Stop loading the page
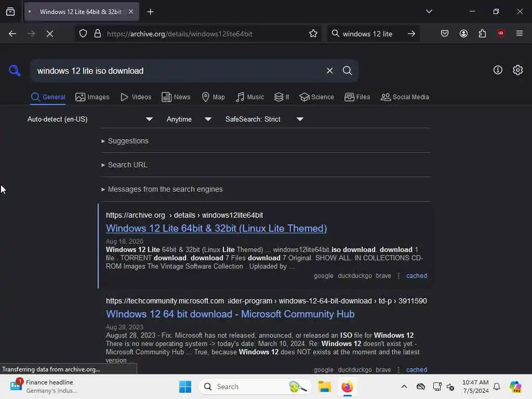Image resolution: width=532 pixels, height=399 pixels. pos(49,34)
